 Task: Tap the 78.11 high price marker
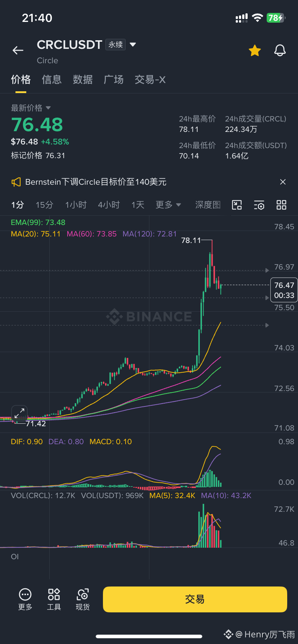(x=191, y=240)
